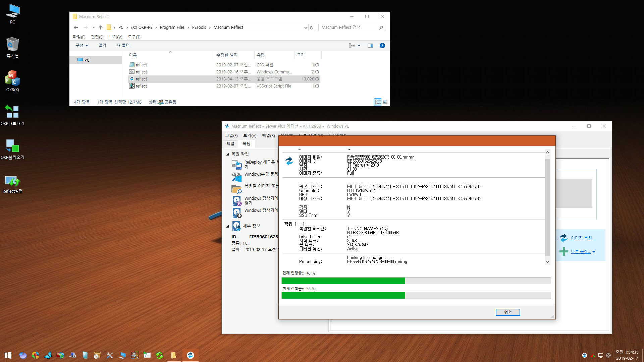Select the reflect VBScript Script File row
This screenshot has width=644, height=362.
click(224, 86)
